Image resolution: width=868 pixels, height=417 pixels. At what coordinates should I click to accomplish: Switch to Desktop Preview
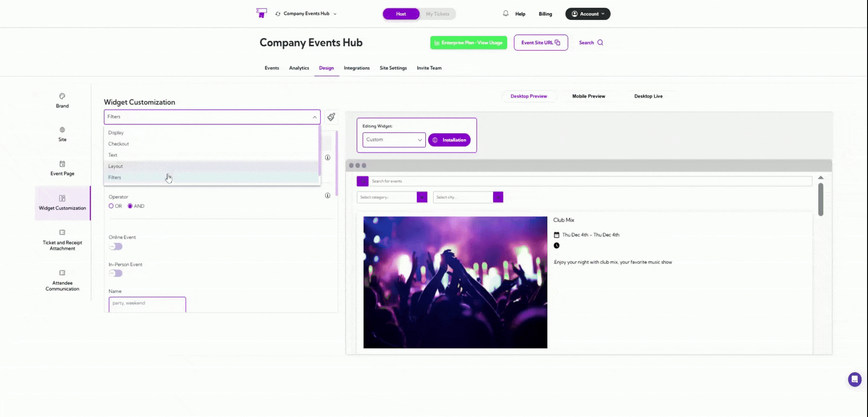[528, 96]
